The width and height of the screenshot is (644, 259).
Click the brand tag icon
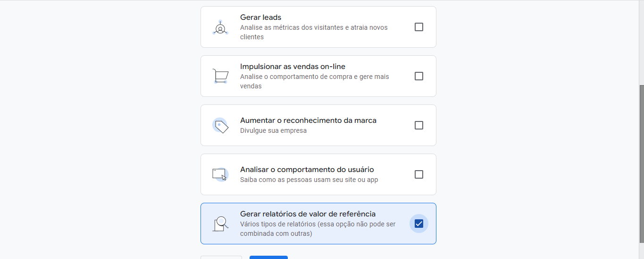(x=220, y=126)
